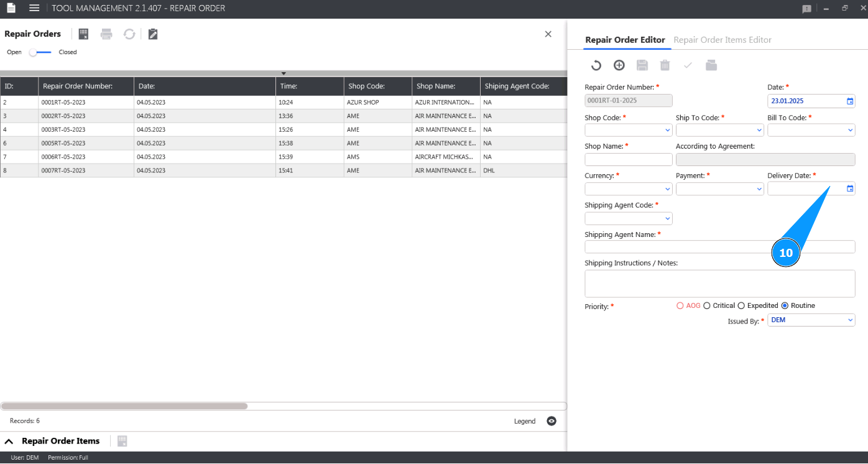The image size is (868, 464).
Task: Print the Repair Orders list
Action: [107, 34]
